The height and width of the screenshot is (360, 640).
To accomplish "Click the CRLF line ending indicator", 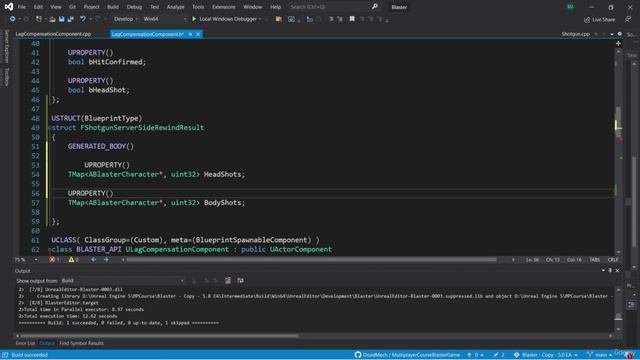I will (613, 260).
